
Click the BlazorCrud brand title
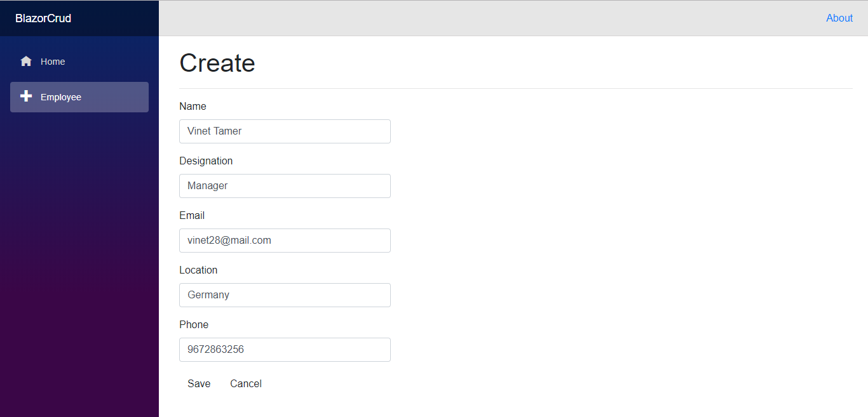pos(43,18)
